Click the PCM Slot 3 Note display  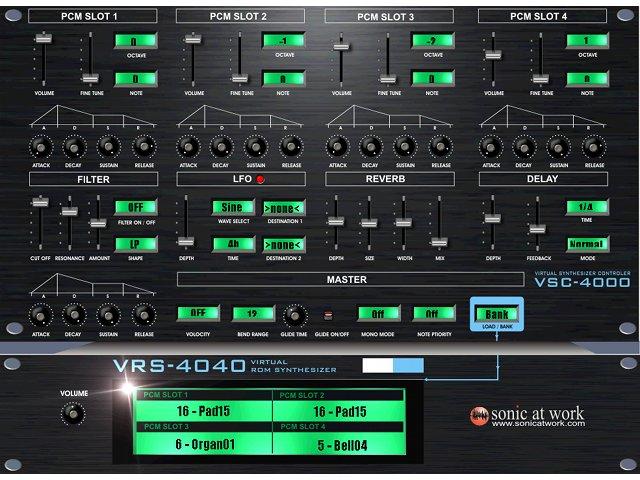pyautogui.click(x=433, y=78)
